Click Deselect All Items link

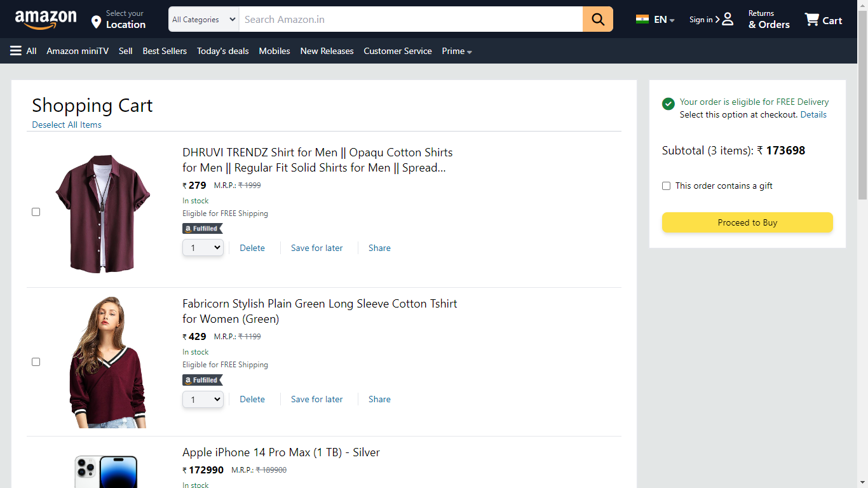point(67,125)
